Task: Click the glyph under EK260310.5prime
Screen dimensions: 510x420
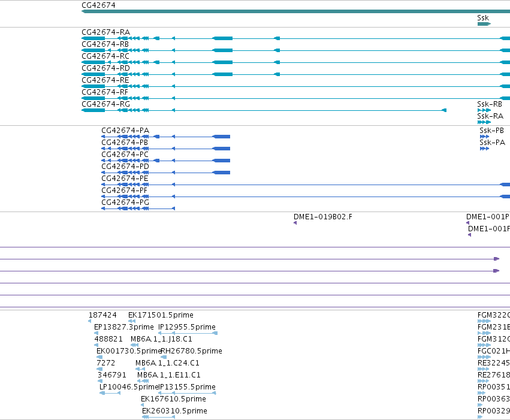Action: click(158, 418)
